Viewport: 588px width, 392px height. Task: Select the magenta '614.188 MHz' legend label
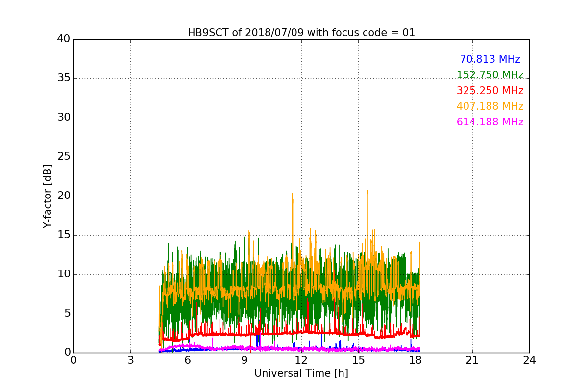[x=490, y=122]
